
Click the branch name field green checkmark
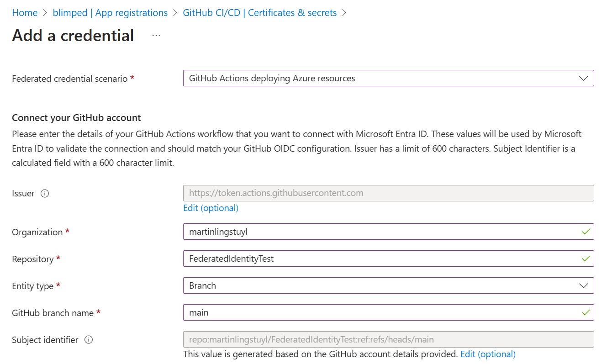pyautogui.click(x=586, y=312)
